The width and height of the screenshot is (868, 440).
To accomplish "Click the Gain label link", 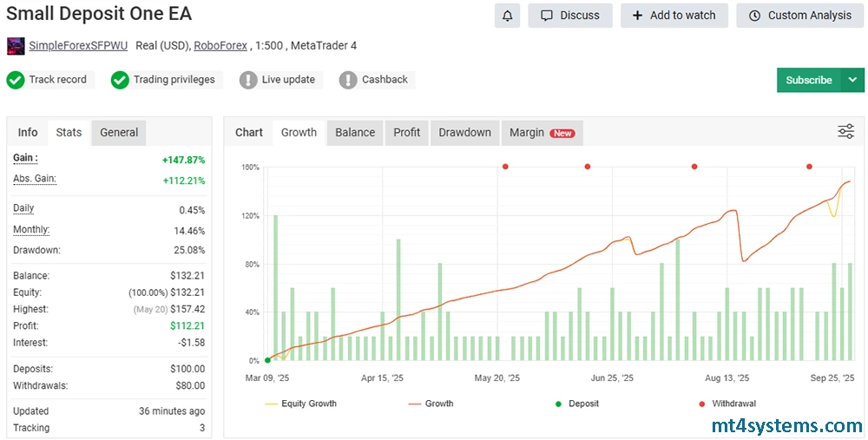I will (25, 158).
